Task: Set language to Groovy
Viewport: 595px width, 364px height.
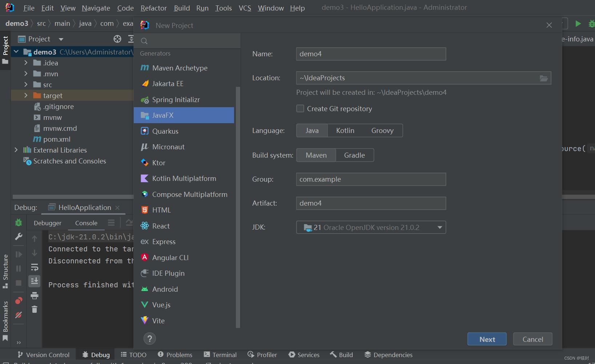Action: pyautogui.click(x=382, y=130)
